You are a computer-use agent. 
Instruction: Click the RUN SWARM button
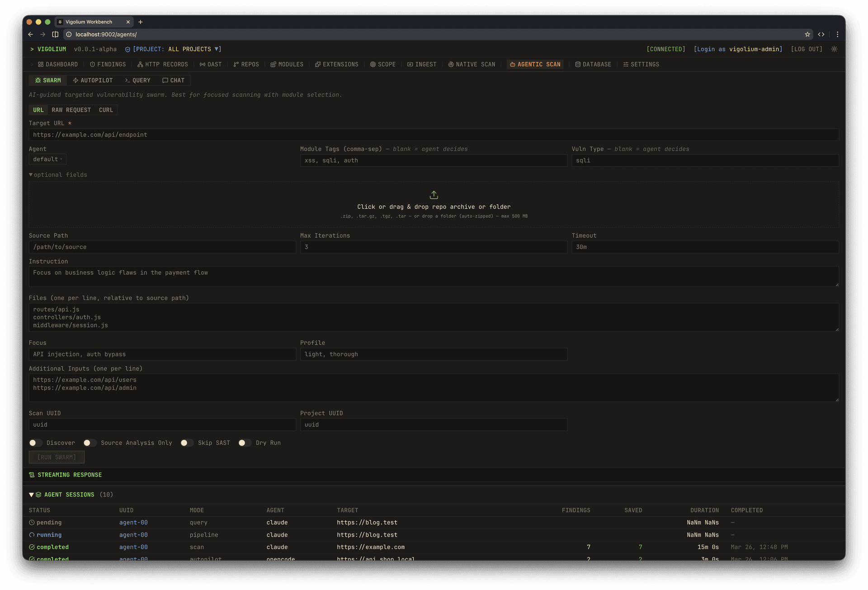pos(57,457)
